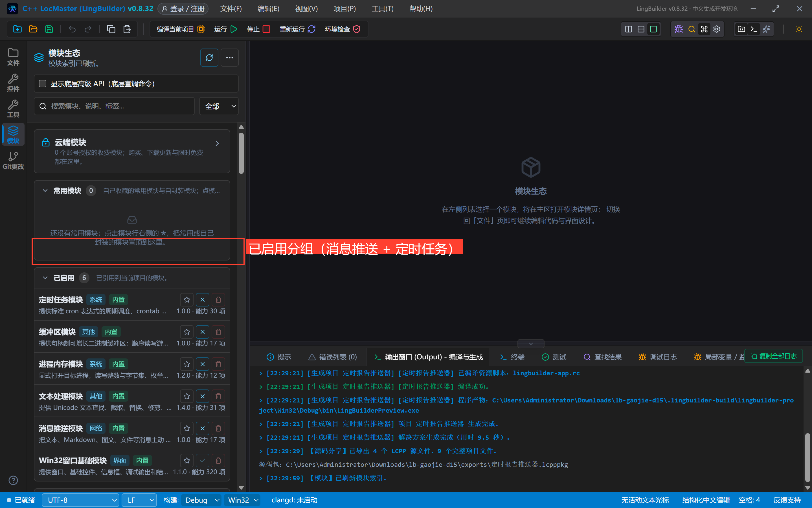
Task: Expand the 云端模块 card
Action: tap(132, 151)
